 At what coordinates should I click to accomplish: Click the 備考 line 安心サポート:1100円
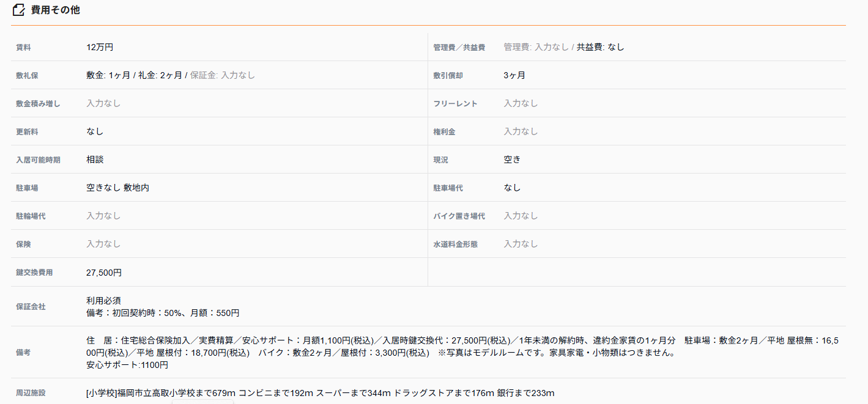click(127, 365)
